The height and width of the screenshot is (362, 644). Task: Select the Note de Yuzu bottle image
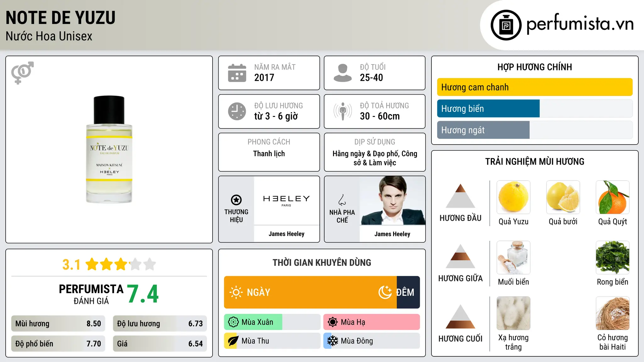click(109, 149)
